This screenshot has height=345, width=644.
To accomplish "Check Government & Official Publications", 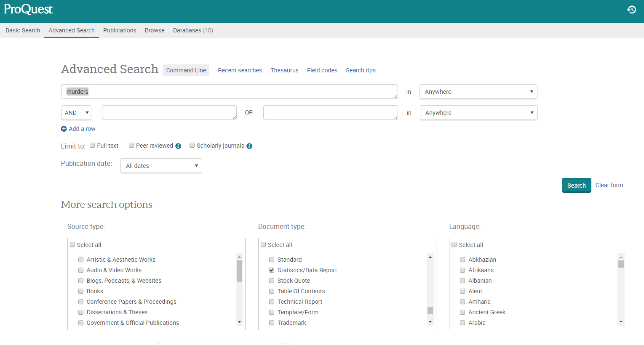I will click(81, 323).
